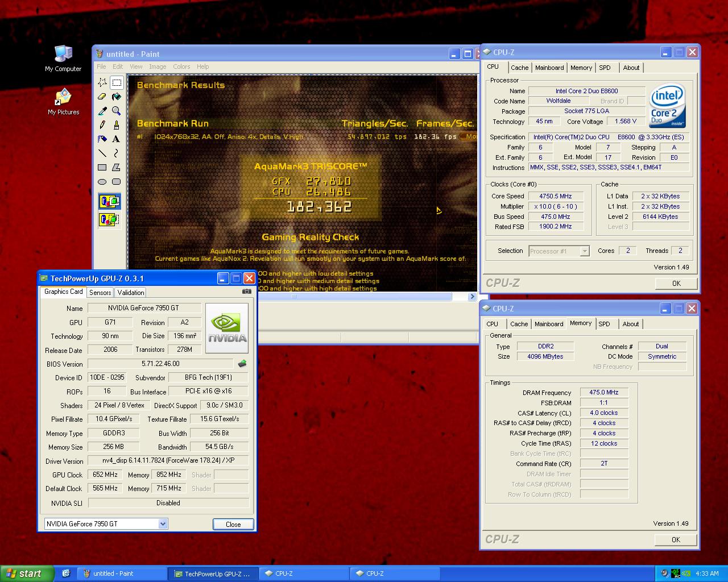Image resolution: width=728 pixels, height=582 pixels.
Task: Click the GPU-Z screenshot camera icon
Action: (x=246, y=291)
